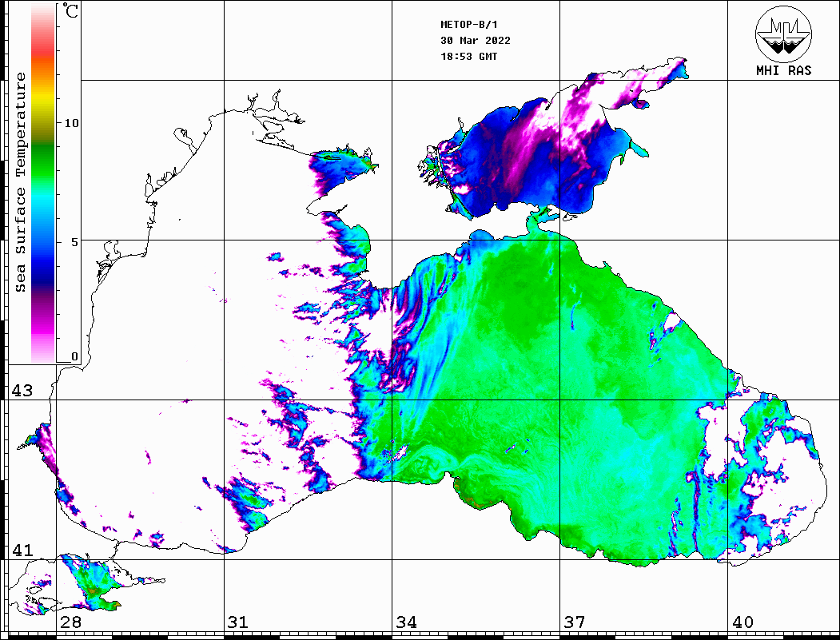Click the MHI RAS logo emblem
Viewport: 840px width, 640px height.
pos(783,34)
